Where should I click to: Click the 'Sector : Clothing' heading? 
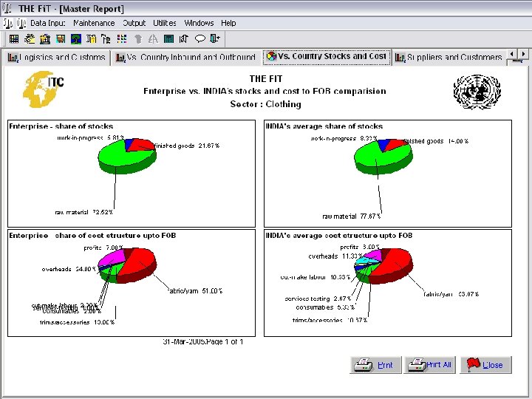[x=266, y=104]
